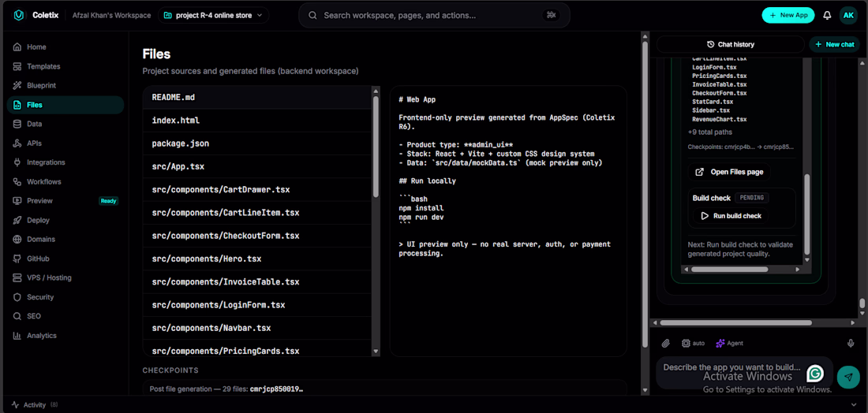The image size is (868, 413).
Task: Open Data section in sidebar
Action: 65,124
